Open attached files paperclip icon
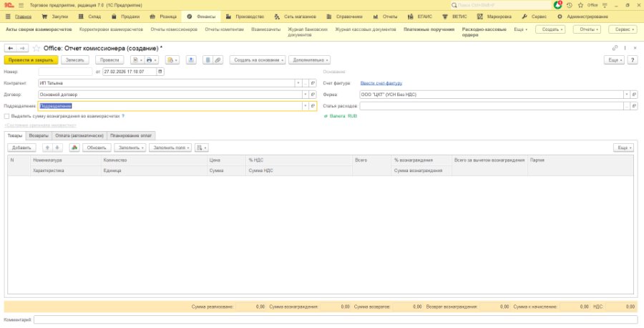Screen dimensions: 644x328 [218, 60]
